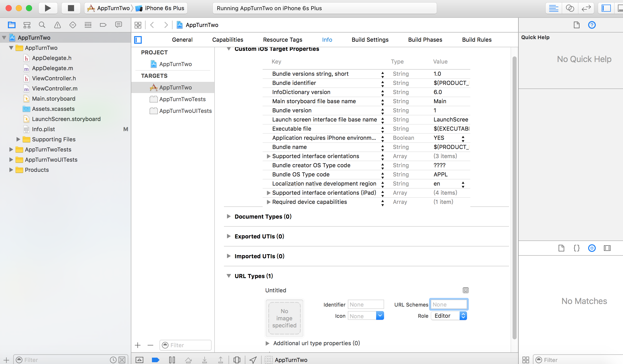Open the Icon combo box dropdown
Screen dimensions: 623x364
(x=380, y=316)
